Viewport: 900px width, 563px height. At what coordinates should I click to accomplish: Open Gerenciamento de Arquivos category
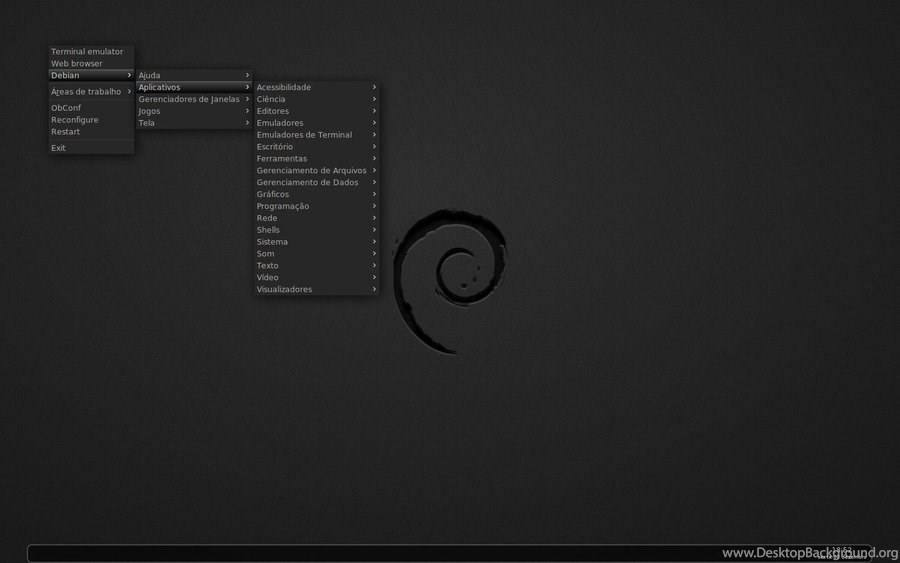[316, 170]
